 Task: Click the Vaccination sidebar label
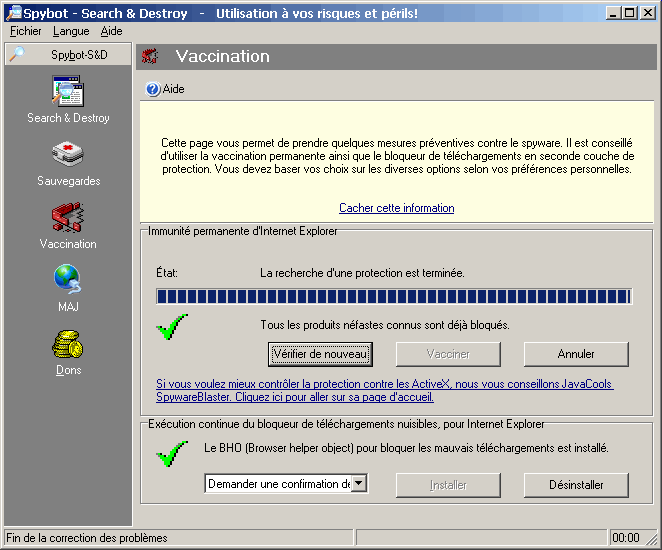tap(68, 244)
